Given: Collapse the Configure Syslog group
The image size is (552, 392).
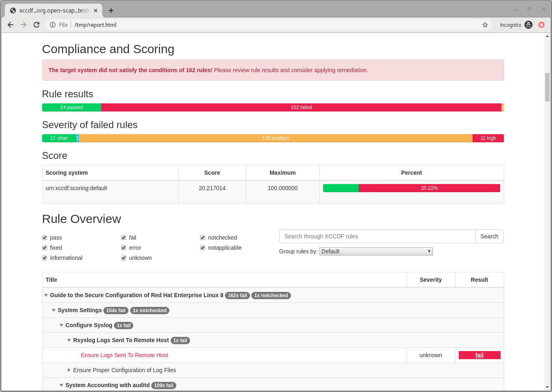Looking at the screenshot, I should pyautogui.click(x=61, y=325).
